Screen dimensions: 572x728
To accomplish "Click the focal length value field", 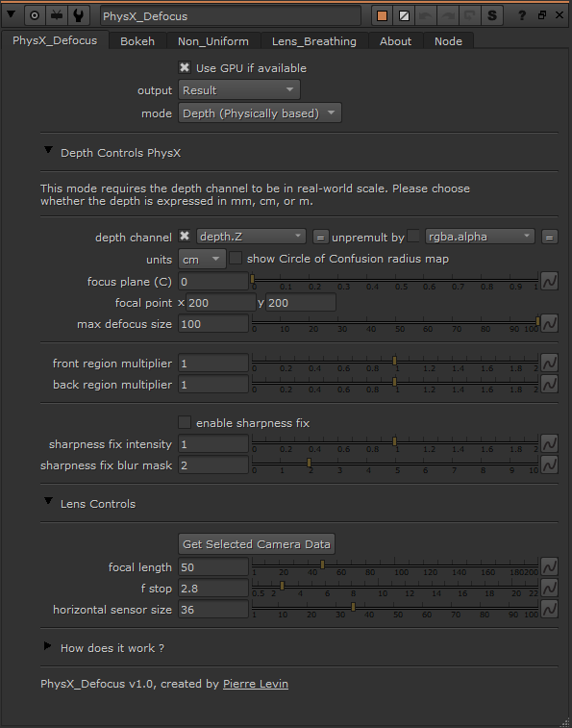I will point(213,566).
